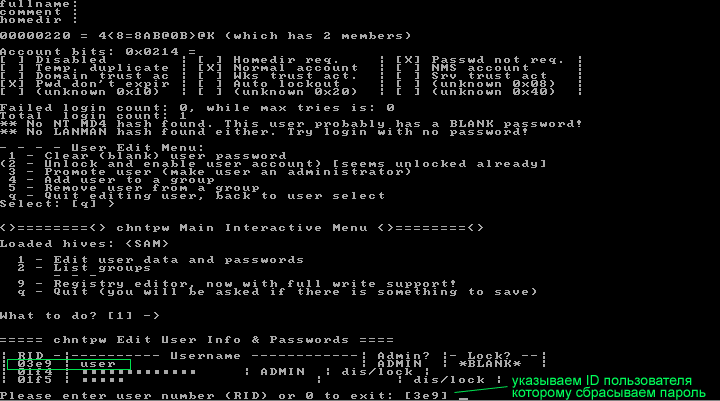The image size is (720, 401).
Task: Click the 03e9 user row
Action: 69,364
